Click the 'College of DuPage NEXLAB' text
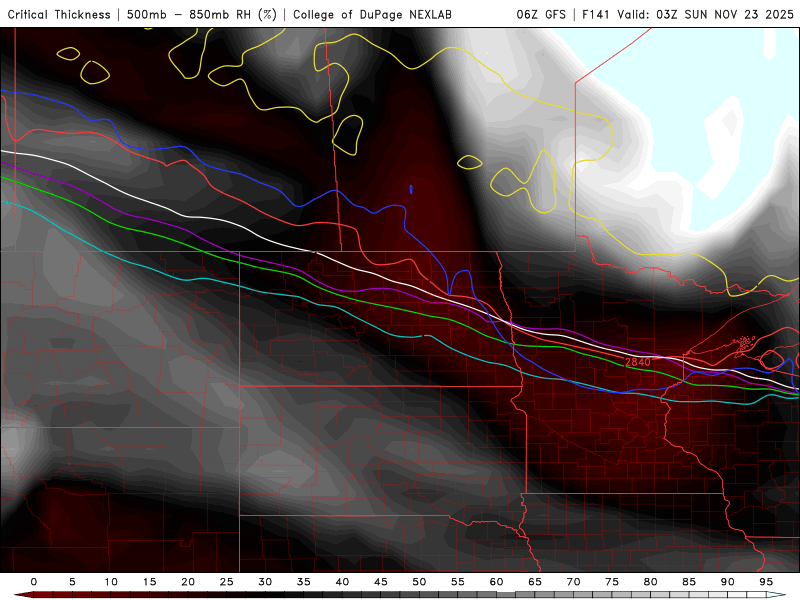 click(x=372, y=14)
